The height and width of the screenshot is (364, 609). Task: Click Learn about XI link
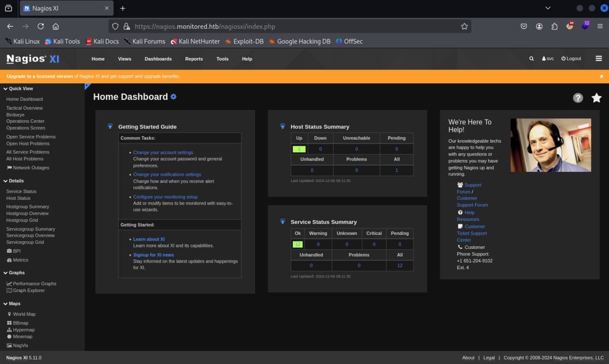149,239
